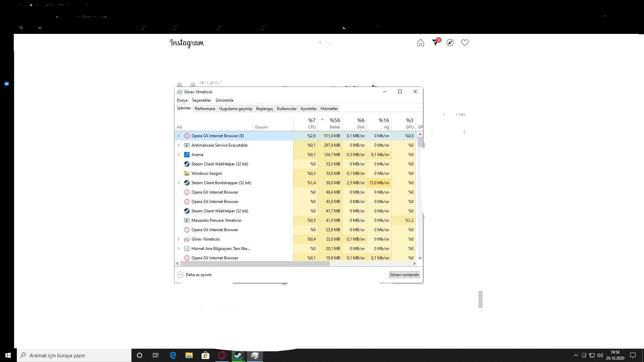Expand the Opera GX Internet Browser (8) group

coord(179,136)
